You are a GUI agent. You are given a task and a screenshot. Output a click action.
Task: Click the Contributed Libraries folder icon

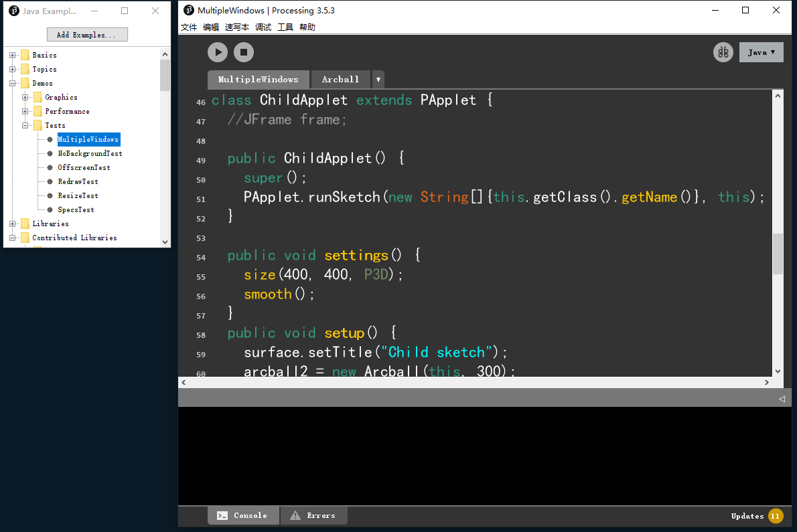click(25, 238)
